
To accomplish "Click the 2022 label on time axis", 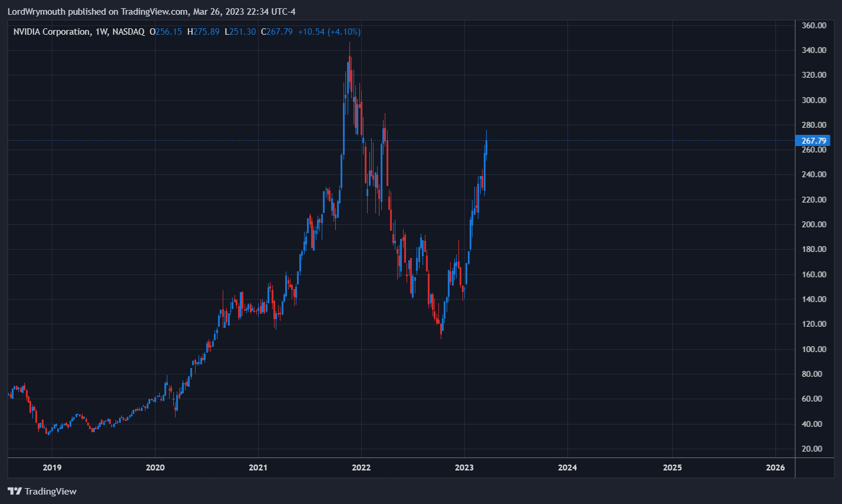I will pos(361,467).
